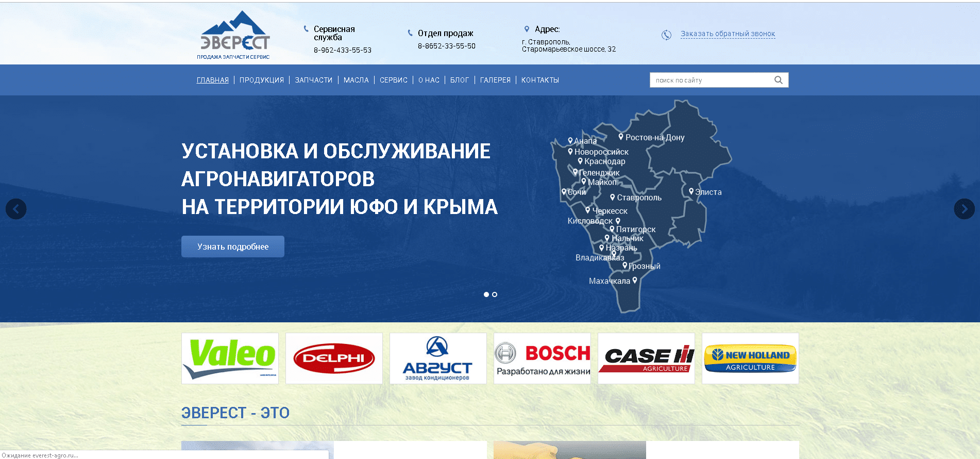Open the СЕРВИС menu item
Image resolution: width=980 pixels, height=459 pixels.
click(x=394, y=80)
